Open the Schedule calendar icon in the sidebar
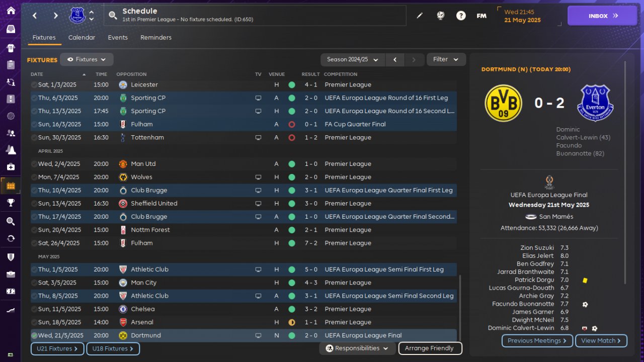Image resolution: width=644 pixels, height=362 pixels. pyautogui.click(x=11, y=186)
